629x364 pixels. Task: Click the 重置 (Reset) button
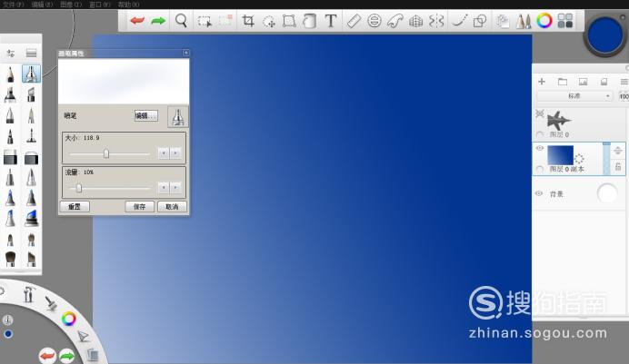pyautogui.click(x=75, y=207)
